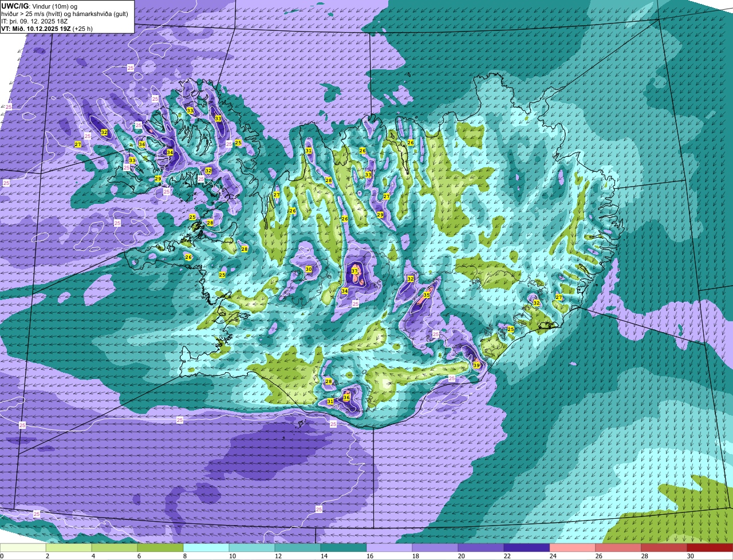Click the 10–12 m/s legend color swatch
The height and width of the screenshot is (560, 733).
[252, 548]
